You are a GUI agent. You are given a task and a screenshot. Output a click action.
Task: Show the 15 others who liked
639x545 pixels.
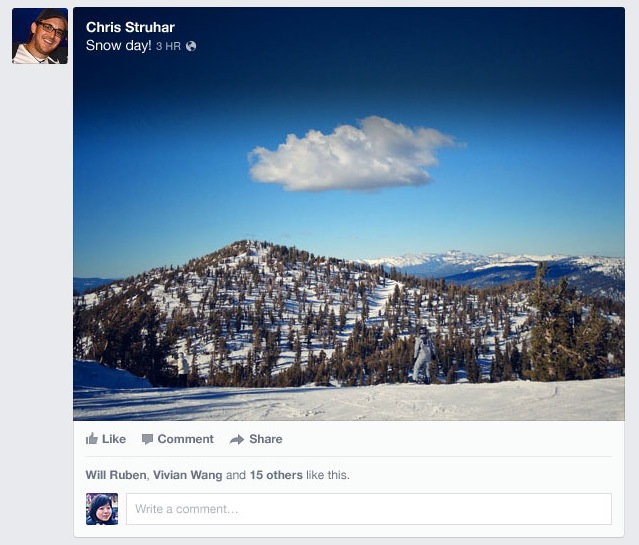coord(276,475)
